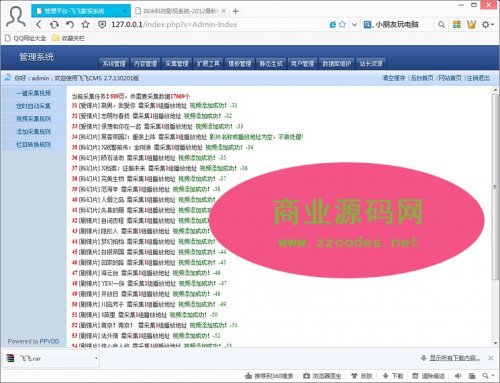
Task: Click the window layout icon in status bar
Action: click(472, 376)
